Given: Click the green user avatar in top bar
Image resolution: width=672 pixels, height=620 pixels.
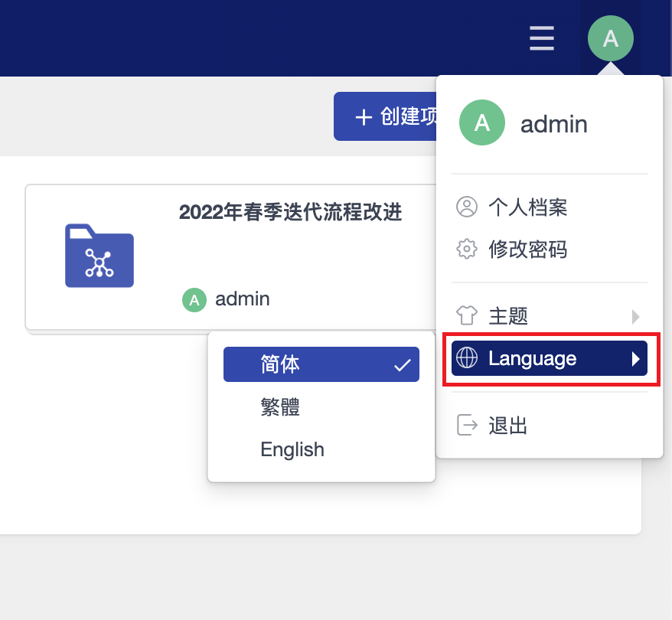Looking at the screenshot, I should (x=610, y=38).
